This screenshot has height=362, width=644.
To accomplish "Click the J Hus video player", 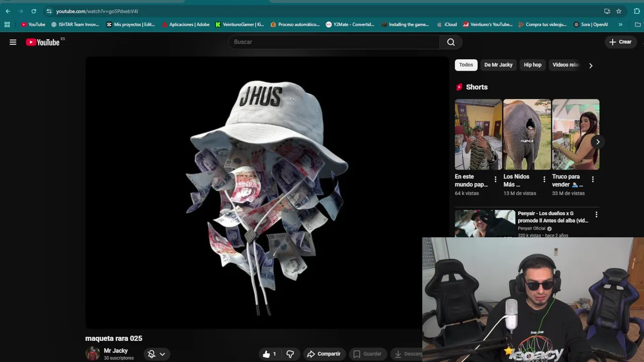I will click(267, 193).
